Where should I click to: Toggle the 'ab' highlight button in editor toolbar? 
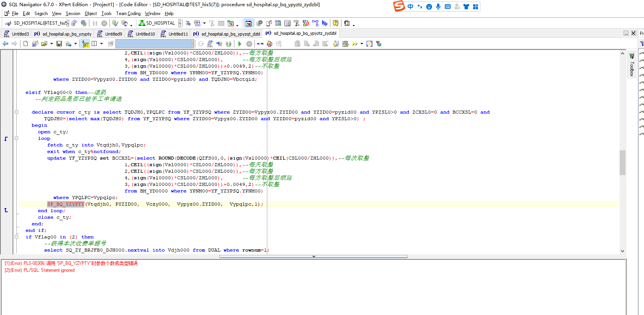85,44
